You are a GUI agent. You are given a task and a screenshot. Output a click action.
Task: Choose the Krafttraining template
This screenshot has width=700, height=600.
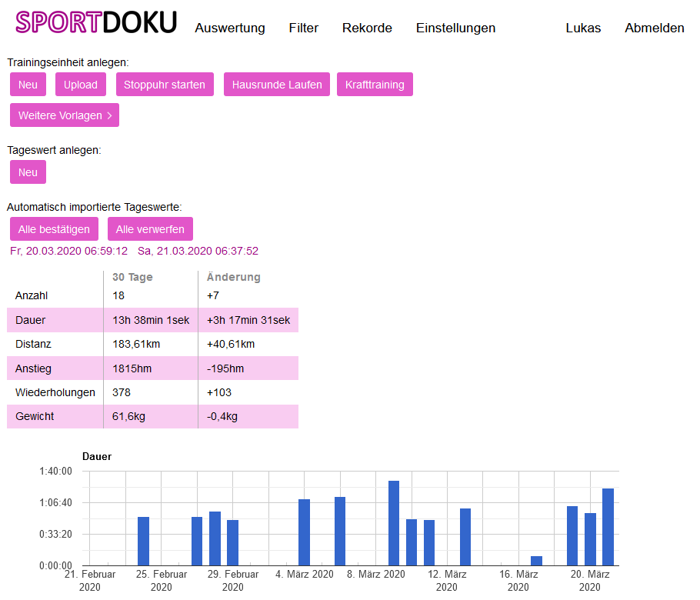[x=375, y=85]
